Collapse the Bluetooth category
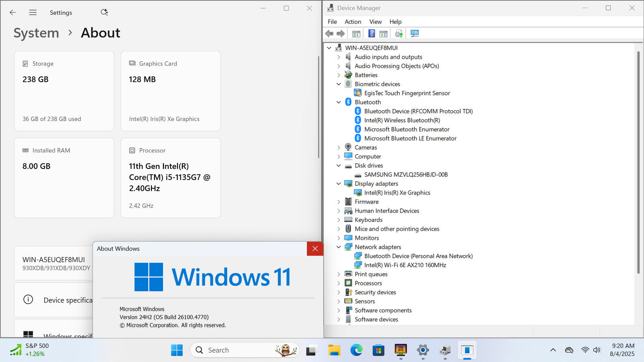This screenshot has width=644, height=362. pyautogui.click(x=339, y=102)
